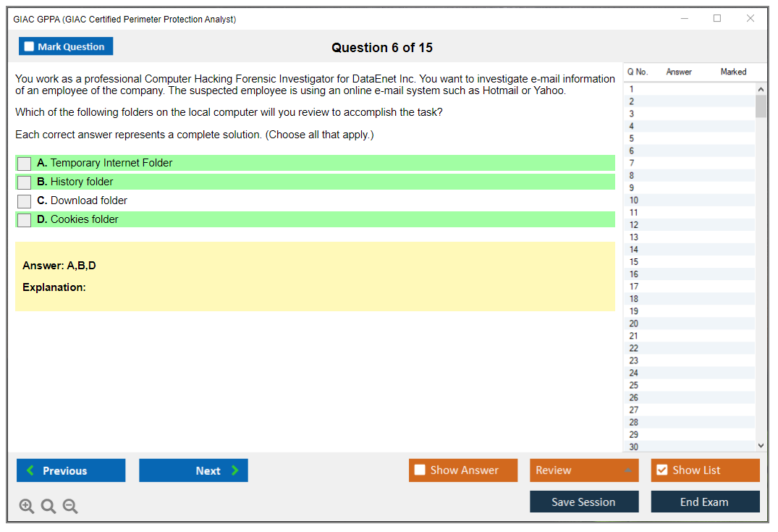Select question 15 in the question list
The width and height of the screenshot is (778, 532).
pyautogui.click(x=633, y=261)
